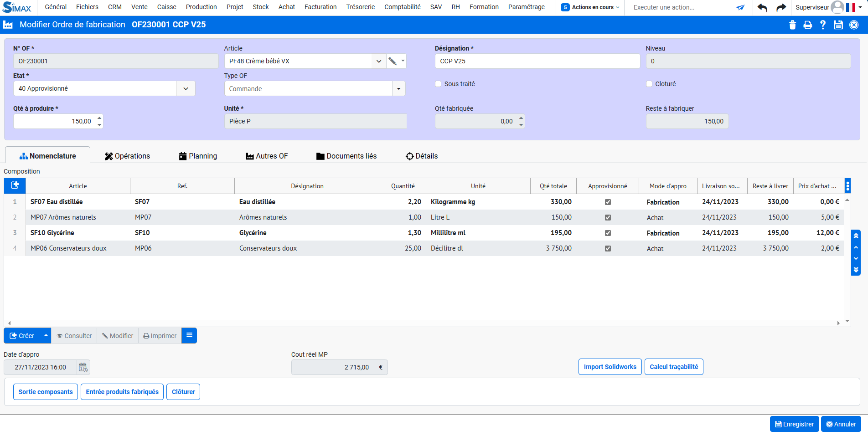The height and width of the screenshot is (436, 868).
Task: Open the Date d'appro calendar picker
Action: click(x=83, y=367)
